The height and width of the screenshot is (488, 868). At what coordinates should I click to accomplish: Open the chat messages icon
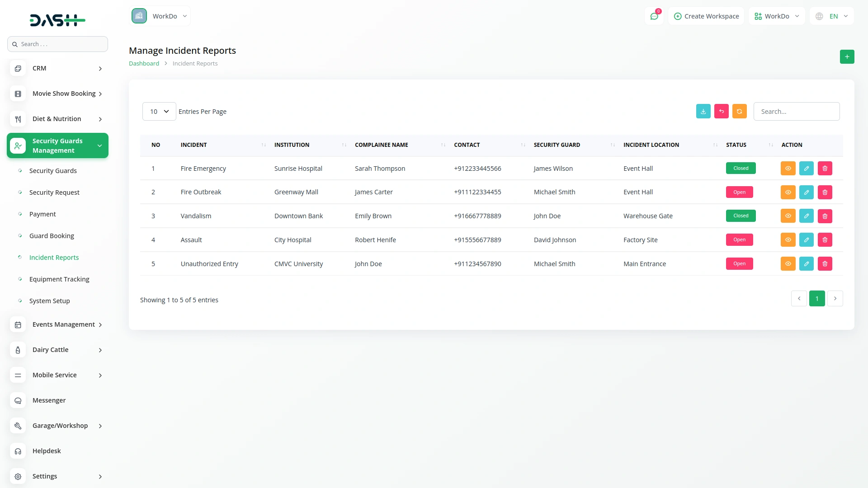tap(654, 17)
